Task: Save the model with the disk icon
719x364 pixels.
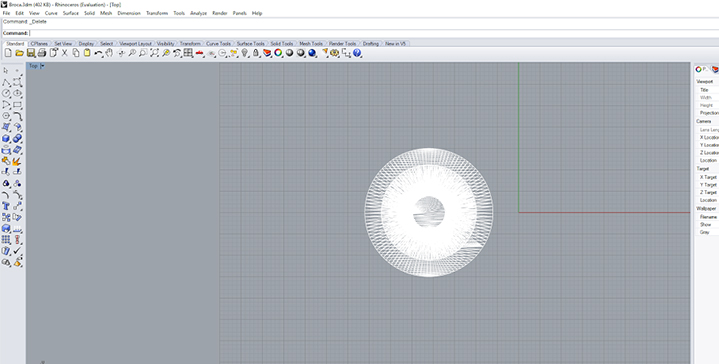Action: coord(30,53)
